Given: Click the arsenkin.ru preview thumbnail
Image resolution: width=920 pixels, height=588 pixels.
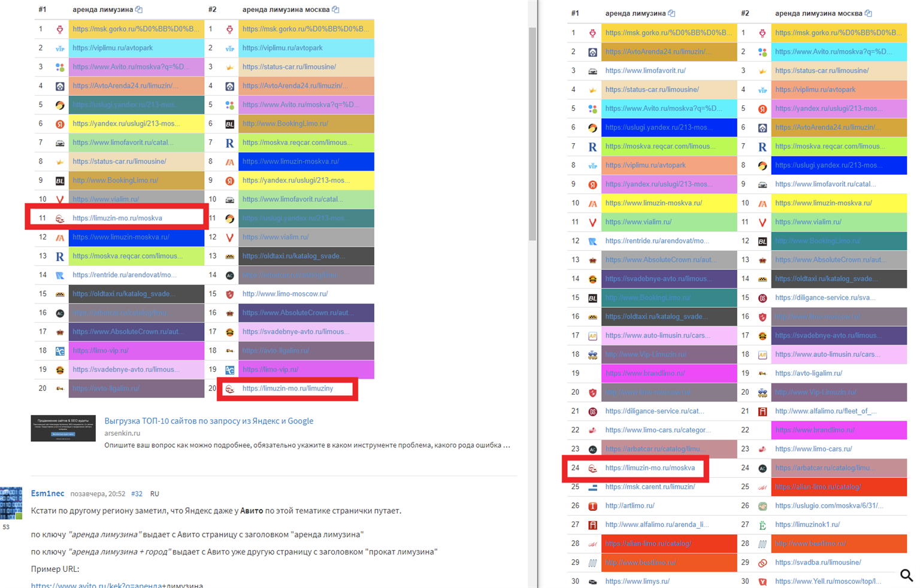Looking at the screenshot, I should coord(63,429).
